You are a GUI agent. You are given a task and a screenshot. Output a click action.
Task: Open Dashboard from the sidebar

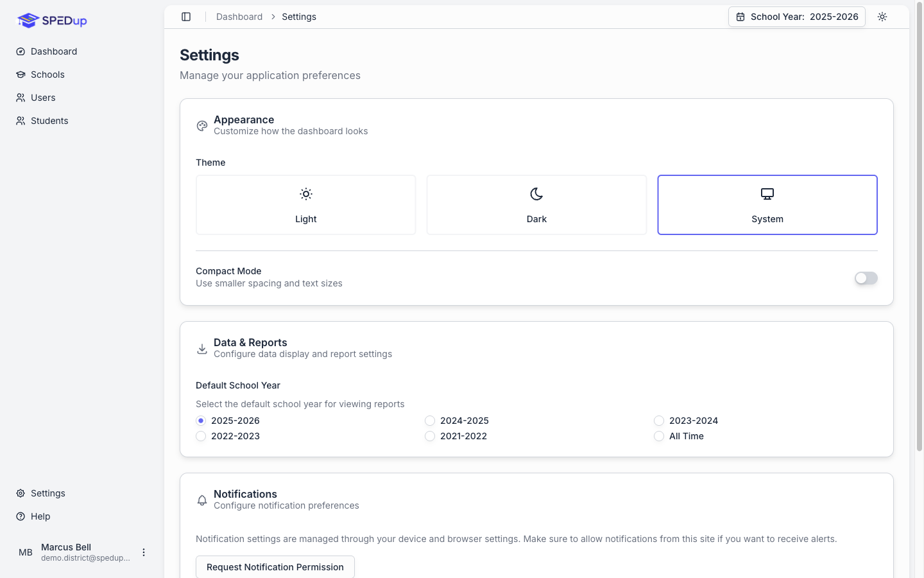pyautogui.click(x=82, y=51)
